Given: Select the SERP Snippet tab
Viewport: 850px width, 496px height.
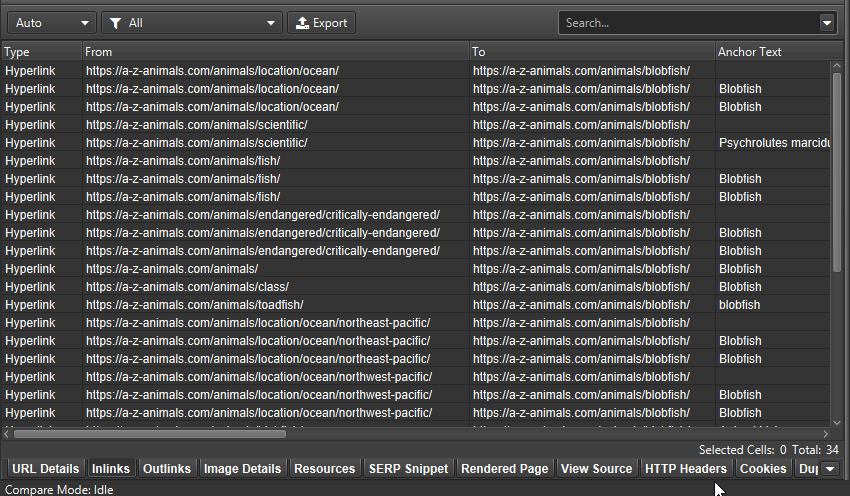Looking at the screenshot, I should coord(407,469).
